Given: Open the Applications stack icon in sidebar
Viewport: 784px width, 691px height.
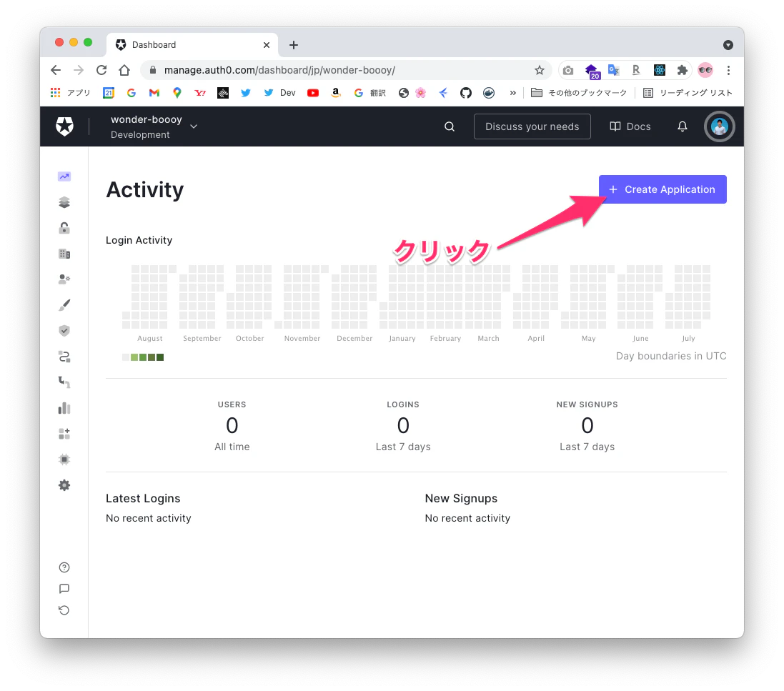Looking at the screenshot, I should pos(64,202).
